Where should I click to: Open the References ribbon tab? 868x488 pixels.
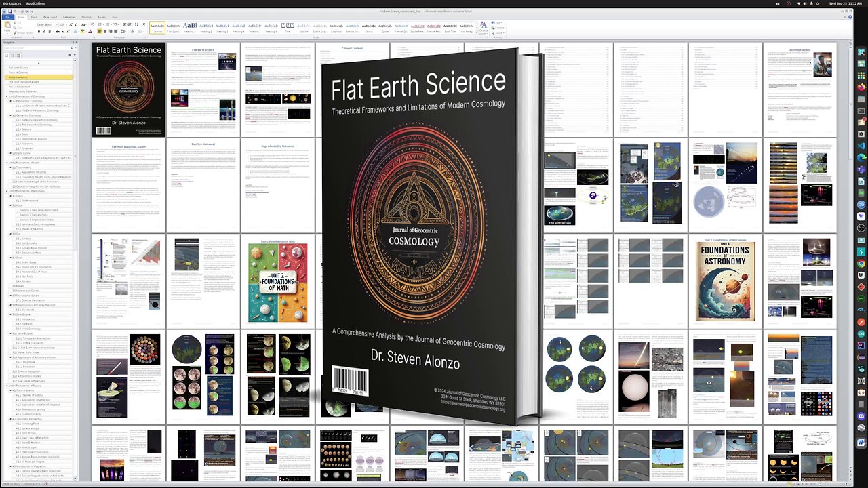pyautogui.click(x=69, y=17)
